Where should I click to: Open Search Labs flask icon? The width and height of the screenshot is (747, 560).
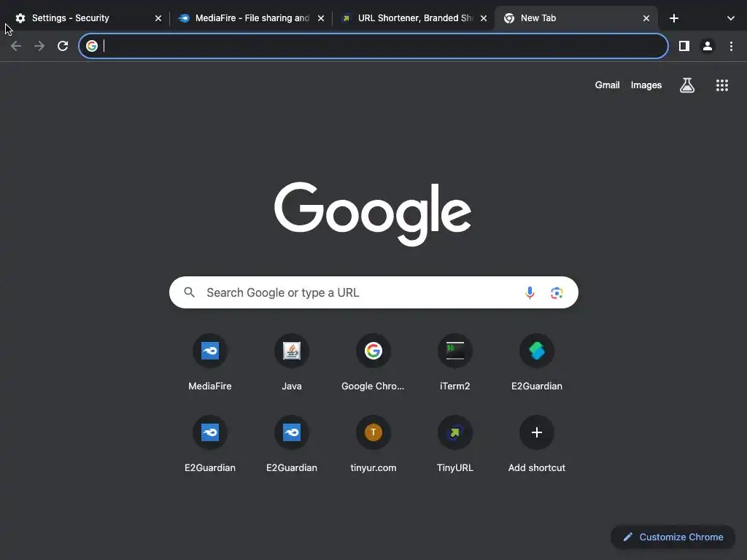point(687,85)
